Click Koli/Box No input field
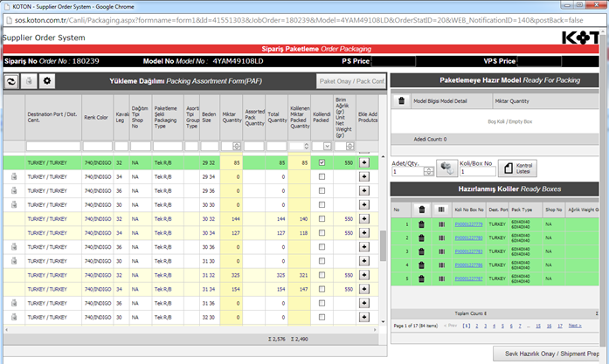609x364 pixels. [x=478, y=171]
